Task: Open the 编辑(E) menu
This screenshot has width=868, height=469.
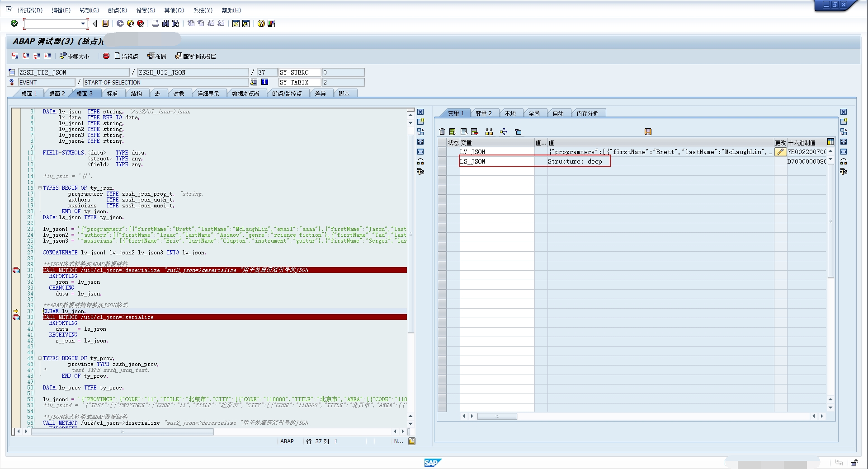Action: 61,10
